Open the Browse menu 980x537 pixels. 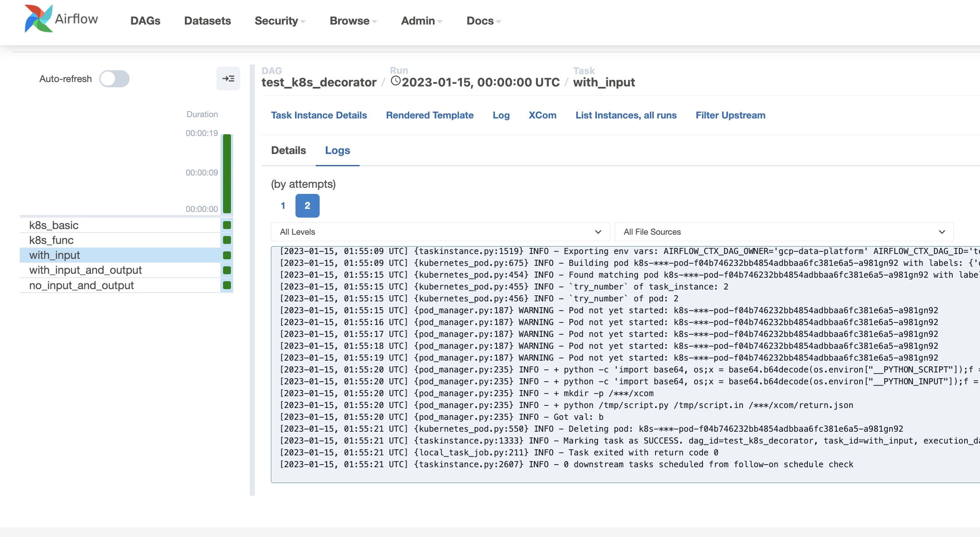(353, 21)
